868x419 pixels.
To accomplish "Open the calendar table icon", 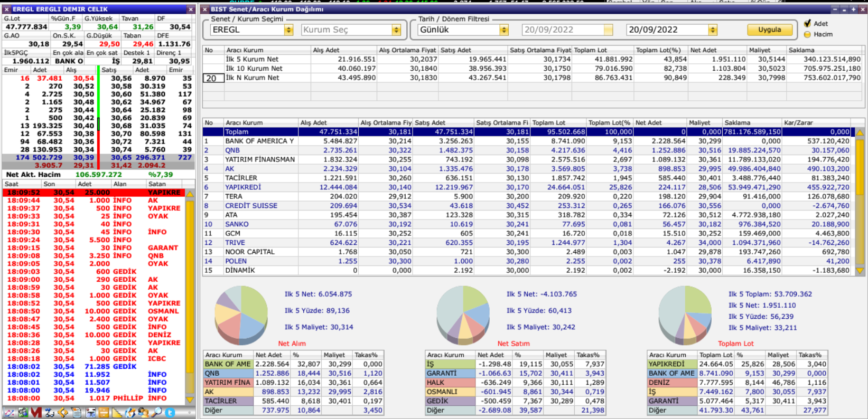I will coord(90,412).
